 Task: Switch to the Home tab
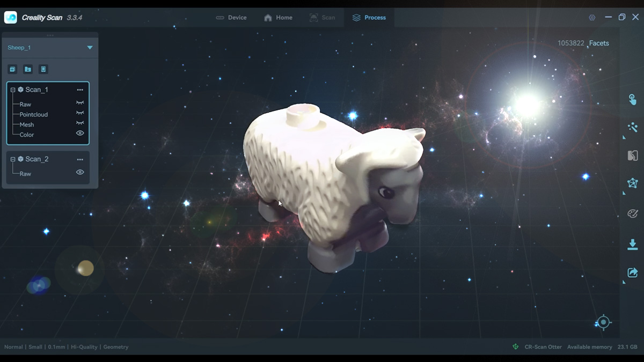click(278, 18)
